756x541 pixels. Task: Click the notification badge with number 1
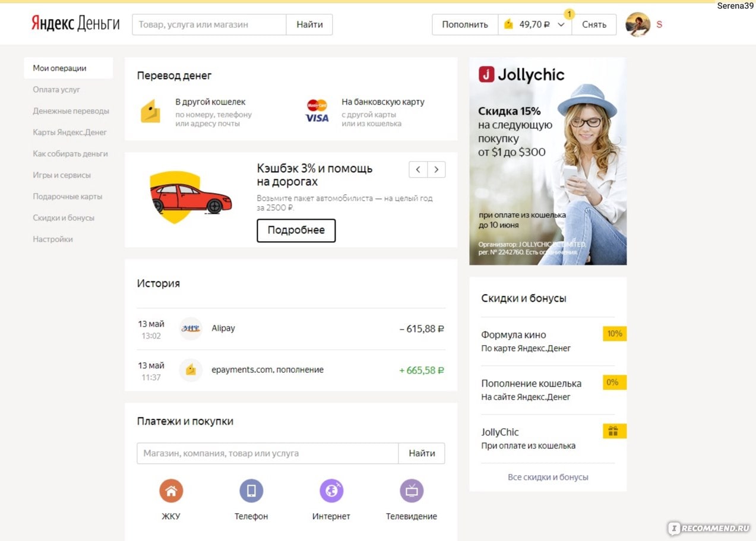coord(569,14)
